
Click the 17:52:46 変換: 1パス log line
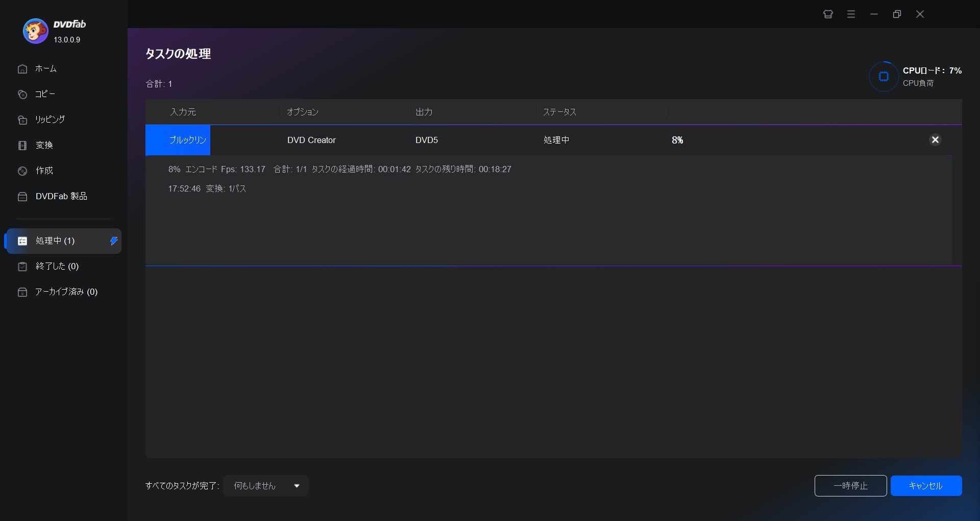[207, 188]
